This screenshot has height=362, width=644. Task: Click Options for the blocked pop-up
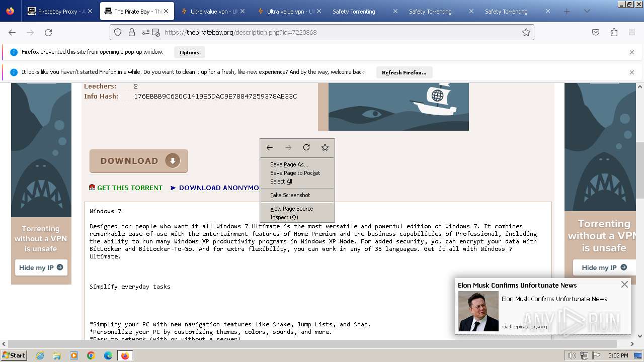click(x=189, y=52)
